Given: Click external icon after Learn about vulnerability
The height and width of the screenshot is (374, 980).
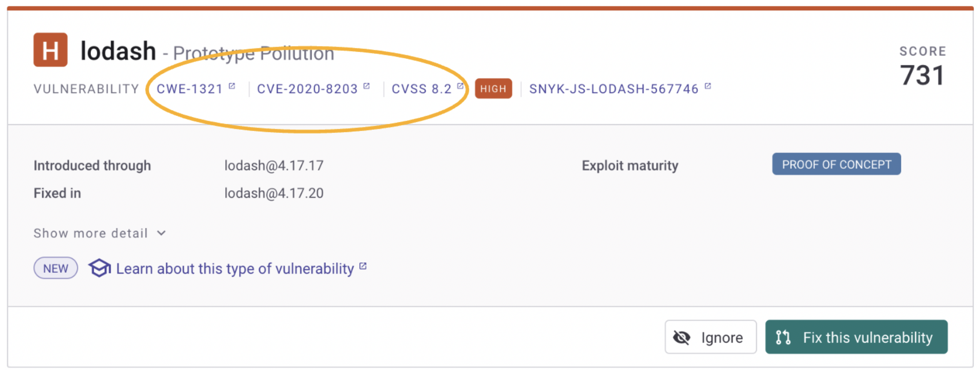Looking at the screenshot, I should (x=363, y=266).
